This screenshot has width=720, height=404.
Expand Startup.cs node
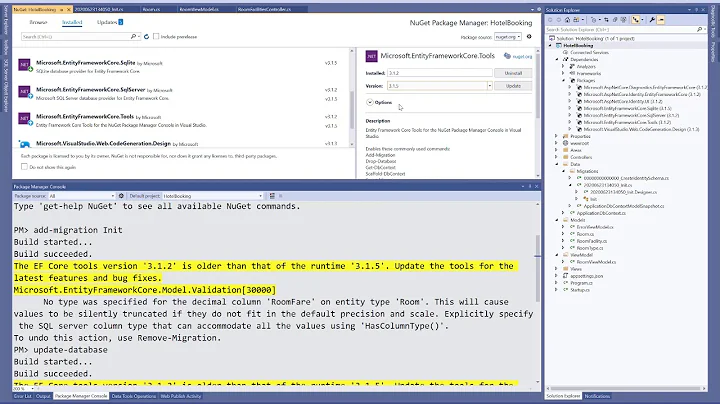click(557, 290)
